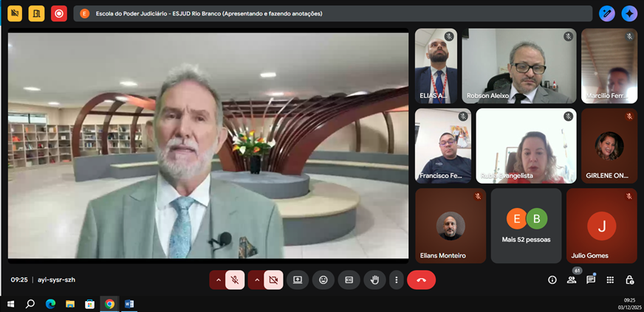This screenshot has width=644, height=312.
Task: Raise your hand in meeting
Action: pos(374,280)
